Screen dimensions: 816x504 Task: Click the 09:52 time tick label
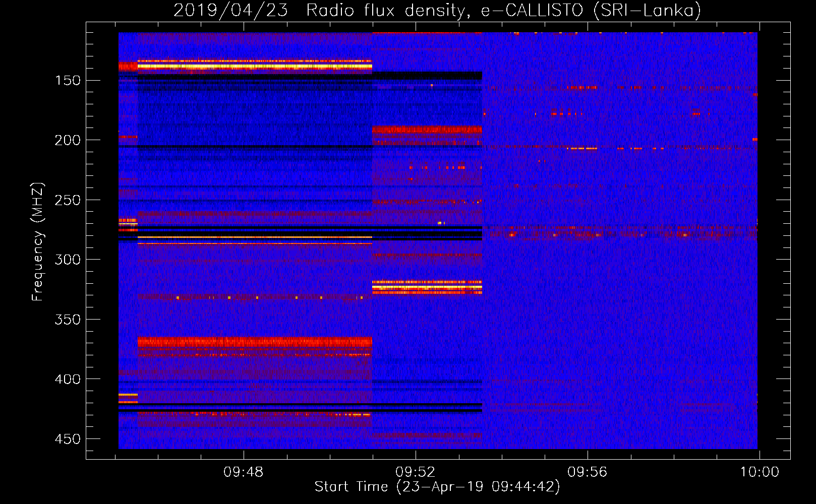416,472
